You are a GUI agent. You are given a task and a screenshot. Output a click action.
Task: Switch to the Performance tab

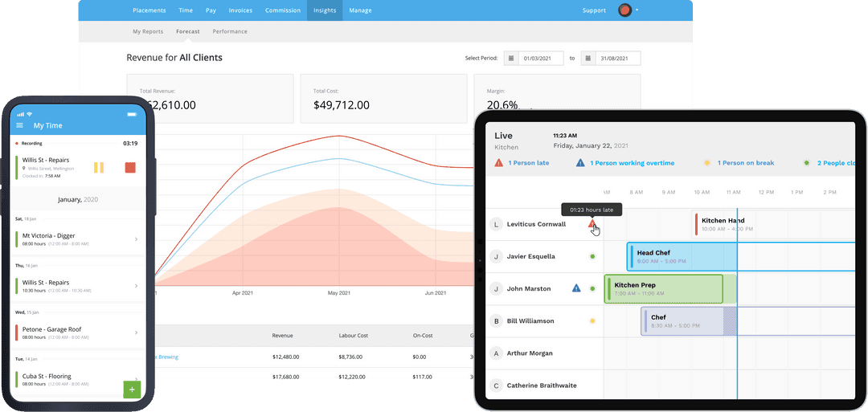230,32
